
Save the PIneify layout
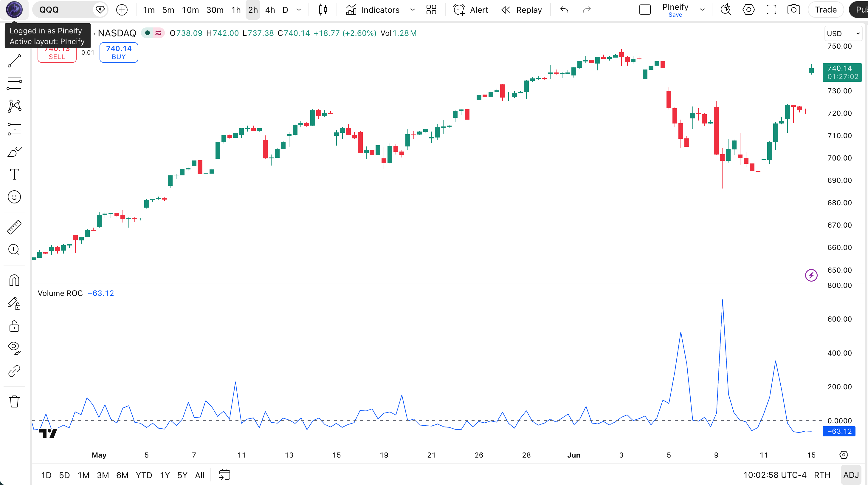point(675,15)
